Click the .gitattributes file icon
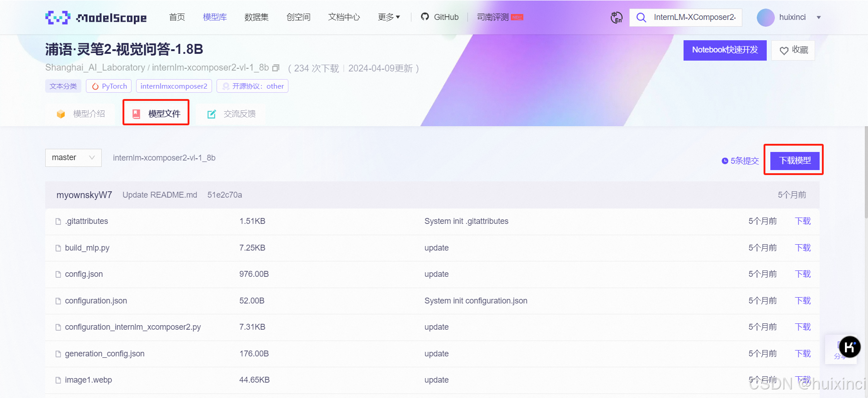 58,222
